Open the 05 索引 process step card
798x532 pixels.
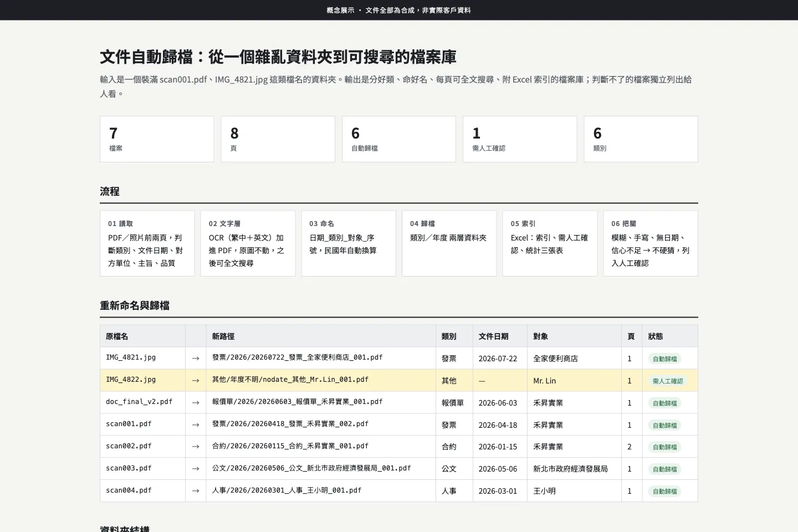(550, 243)
